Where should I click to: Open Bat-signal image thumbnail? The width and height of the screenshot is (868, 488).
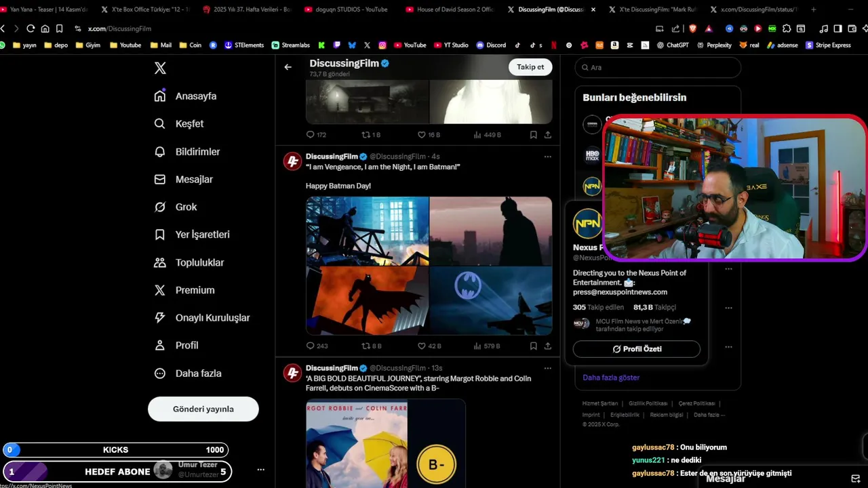491,300
